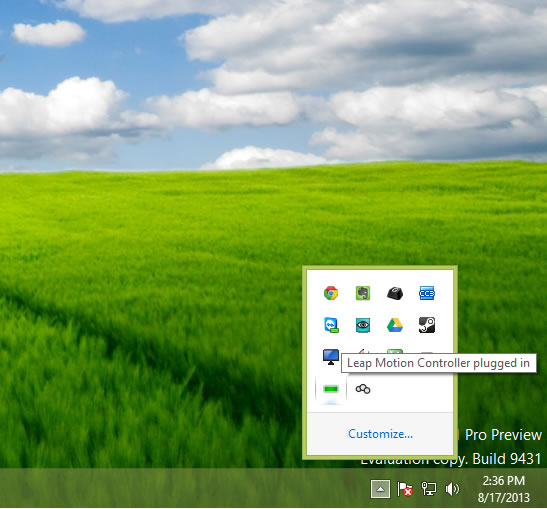Screen dimensions: 547x509
Task: Click the green Evernote elephant icon
Action: click(363, 293)
